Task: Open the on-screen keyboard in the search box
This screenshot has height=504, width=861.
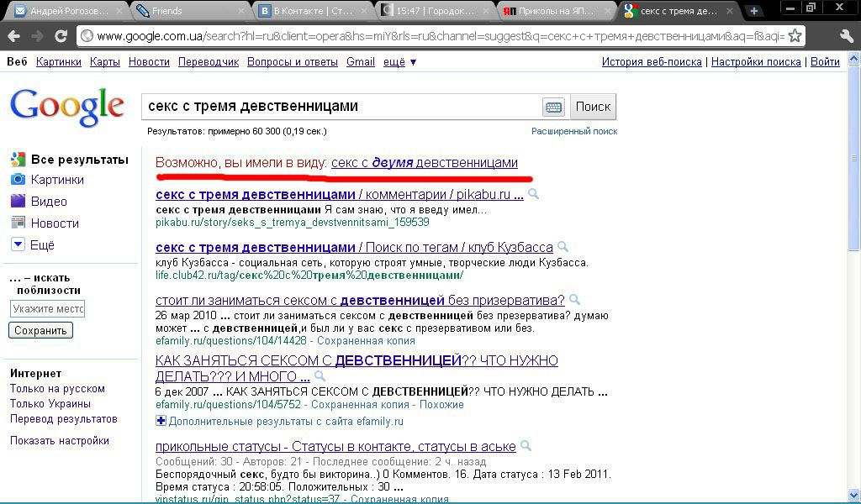Action: point(553,107)
